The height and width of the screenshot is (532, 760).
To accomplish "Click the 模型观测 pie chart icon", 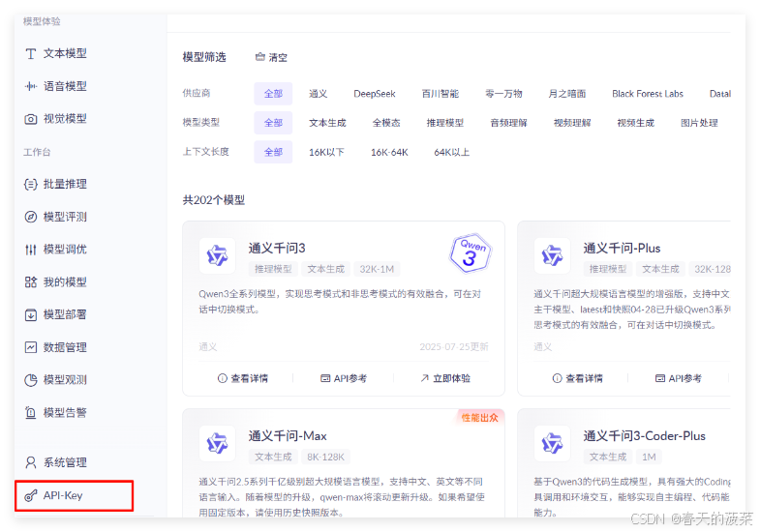I will (x=31, y=380).
